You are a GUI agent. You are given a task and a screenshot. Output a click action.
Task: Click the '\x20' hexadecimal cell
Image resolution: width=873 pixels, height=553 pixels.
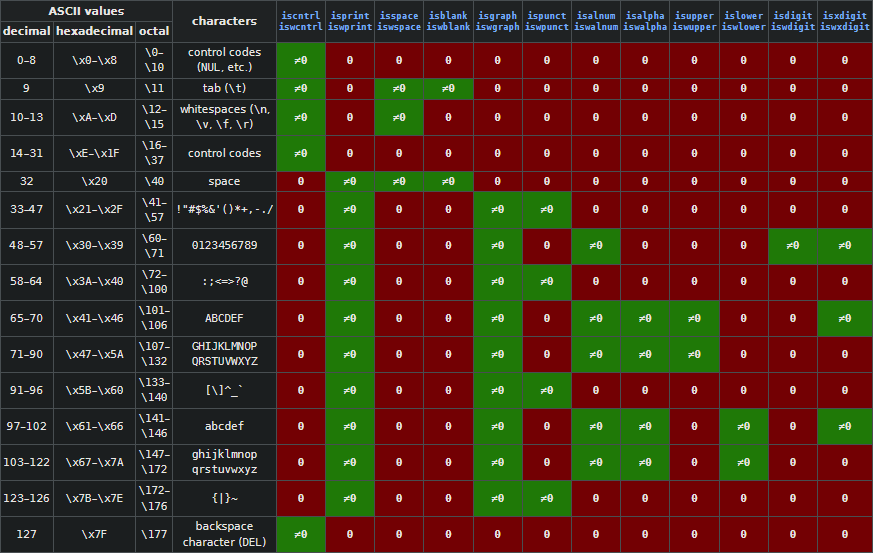tap(94, 182)
